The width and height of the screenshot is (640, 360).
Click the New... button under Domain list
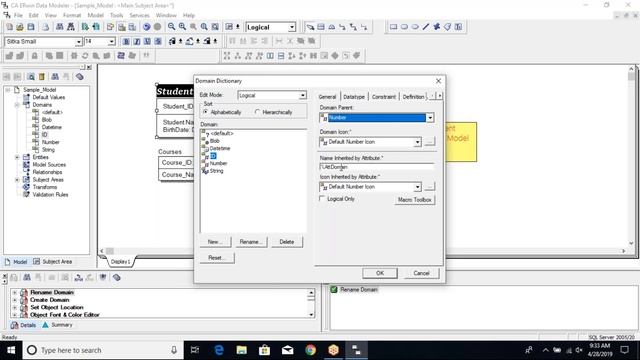tap(215, 242)
